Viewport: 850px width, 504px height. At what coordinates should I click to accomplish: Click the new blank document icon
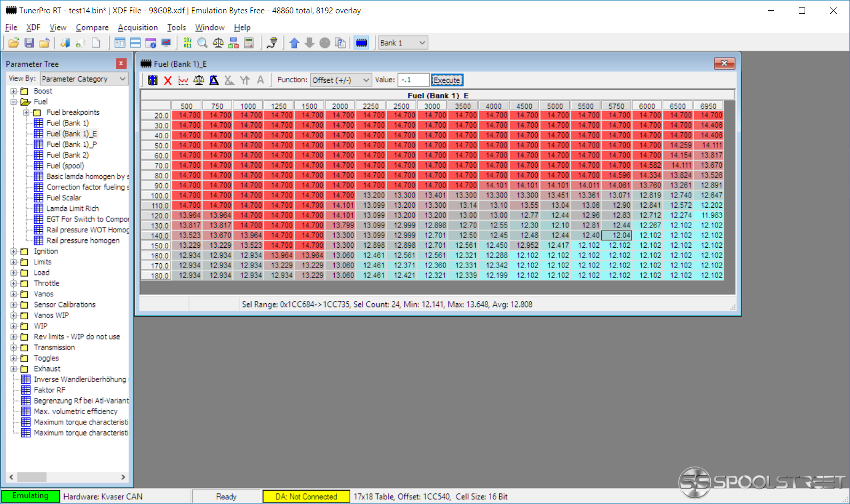[x=96, y=43]
